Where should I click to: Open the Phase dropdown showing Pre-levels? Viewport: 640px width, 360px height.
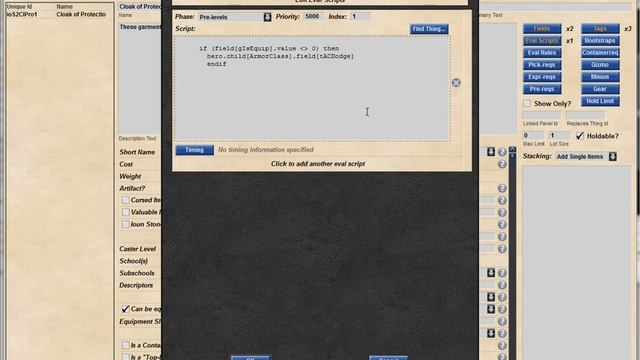tap(235, 17)
